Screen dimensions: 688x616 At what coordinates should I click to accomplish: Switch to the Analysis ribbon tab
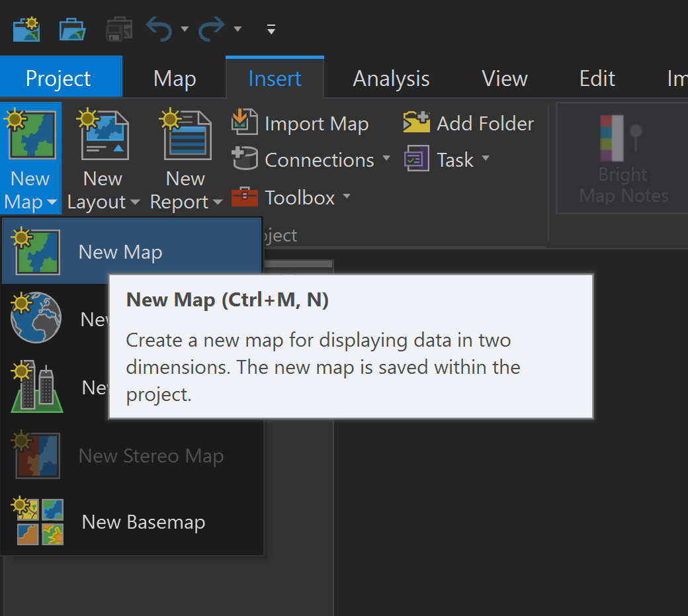(x=391, y=79)
